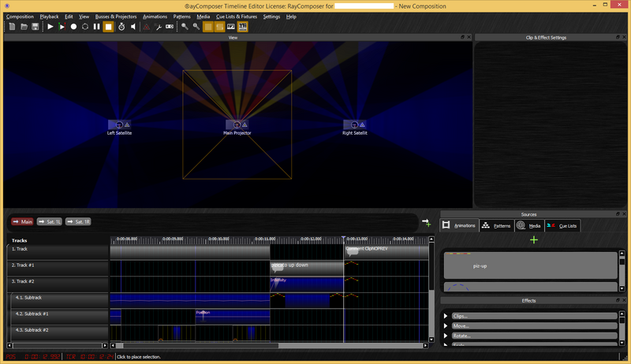Select the 4.1. Subtrack header
The width and height of the screenshot is (631, 364).
point(60,300)
